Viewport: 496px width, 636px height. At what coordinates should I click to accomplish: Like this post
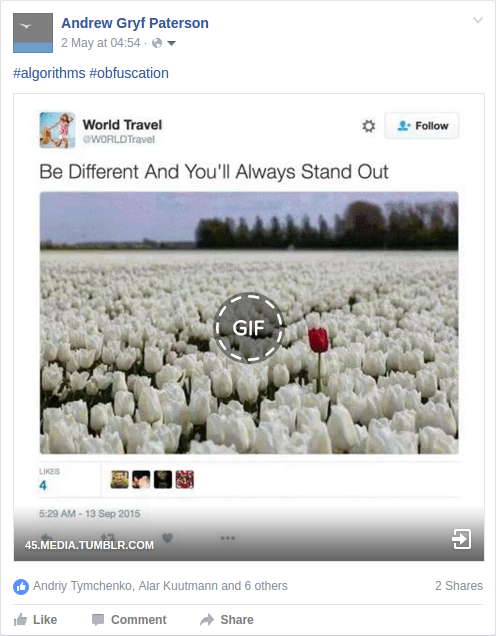pos(35,620)
